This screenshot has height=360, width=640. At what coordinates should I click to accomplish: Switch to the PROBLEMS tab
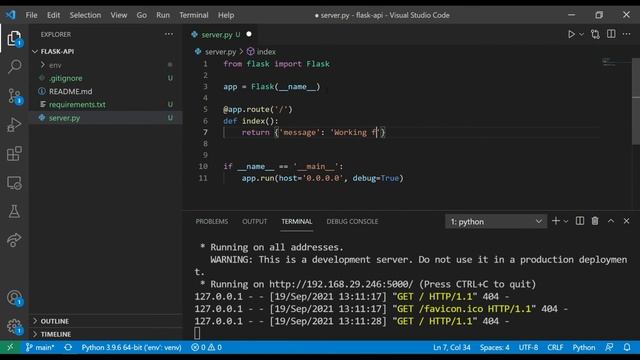pyautogui.click(x=212, y=221)
